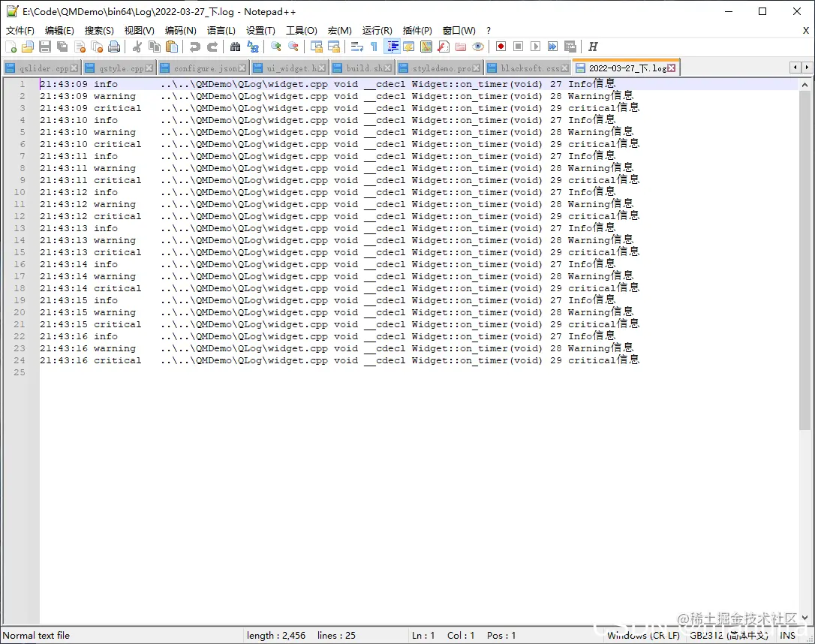This screenshot has width=815, height=644.
Task: Open Folder as Workspace panel
Action: [x=461, y=47]
